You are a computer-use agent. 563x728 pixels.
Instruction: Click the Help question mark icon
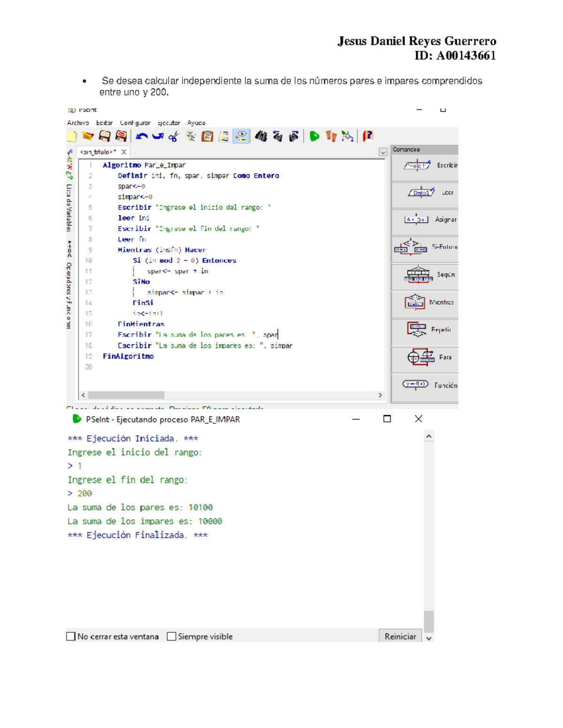368,136
